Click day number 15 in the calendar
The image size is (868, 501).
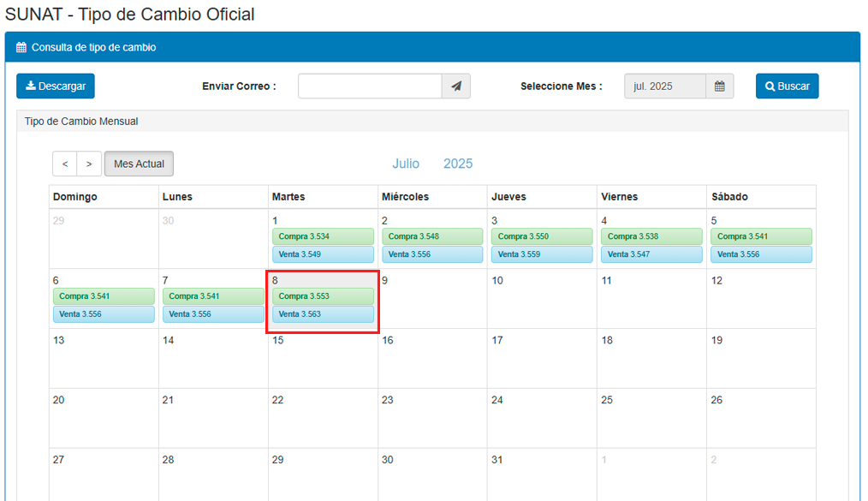[278, 341]
